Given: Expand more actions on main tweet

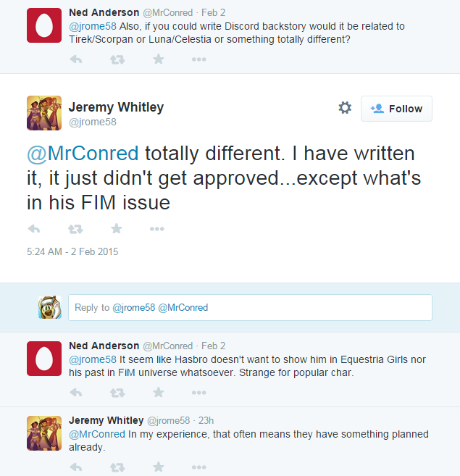Looking at the screenshot, I should click(157, 229).
